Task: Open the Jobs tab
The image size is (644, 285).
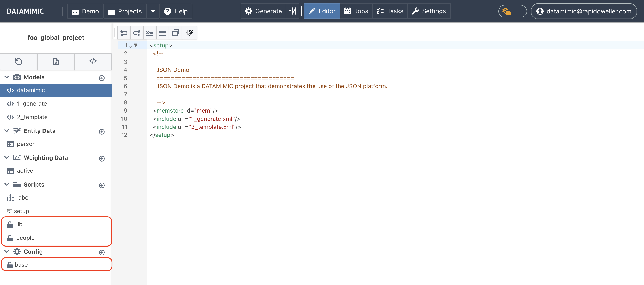Action: (x=356, y=11)
